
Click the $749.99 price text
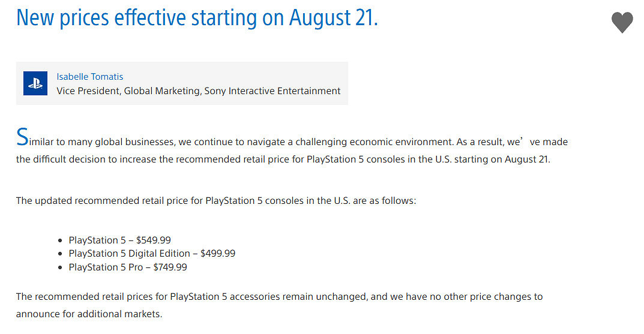coord(170,267)
